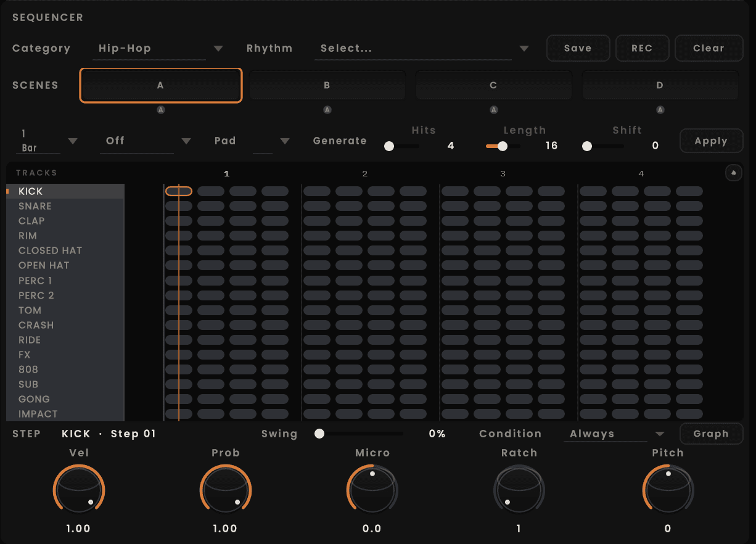Click the small A badge under scene B
The width and height of the screenshot is (756, 544).
pyautogui.click(x=327, y=110)
